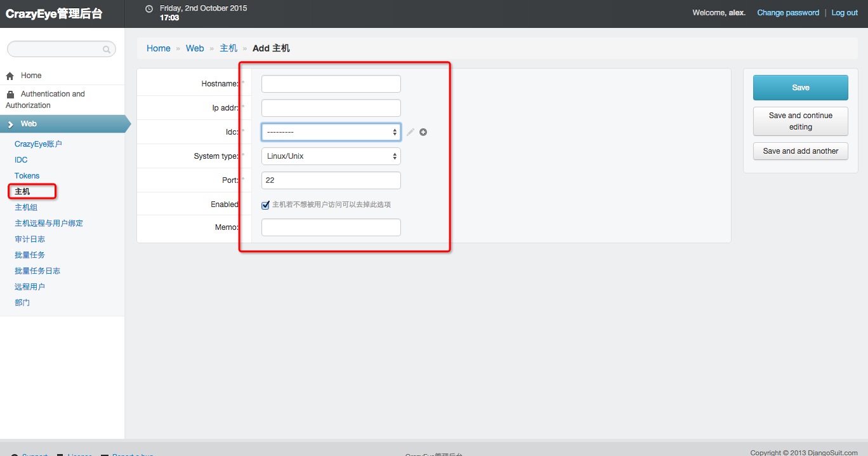Click the lock icon for Authentication and Authorization
868x456 pixels.
tap(10, 94)
